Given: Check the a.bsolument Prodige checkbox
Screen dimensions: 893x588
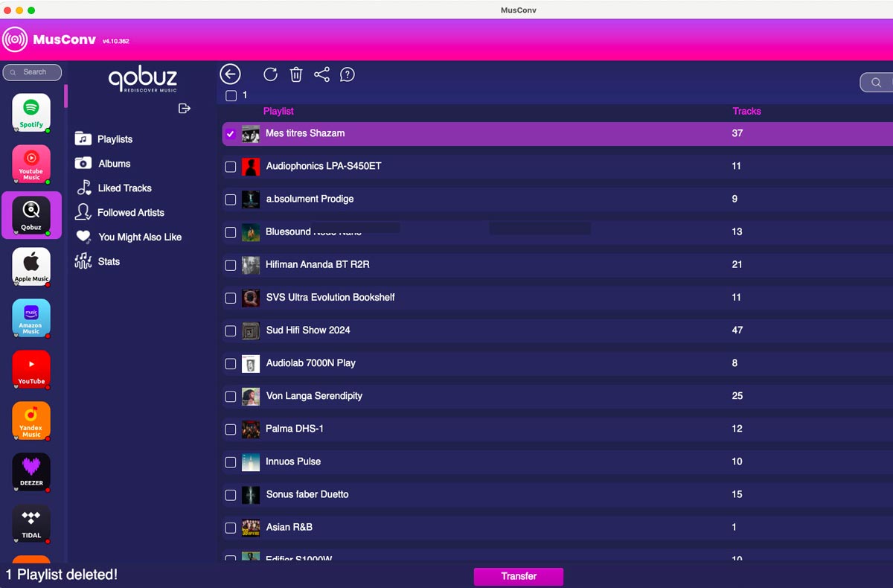Looking at the screenshot, I should (x=231, y=199).
